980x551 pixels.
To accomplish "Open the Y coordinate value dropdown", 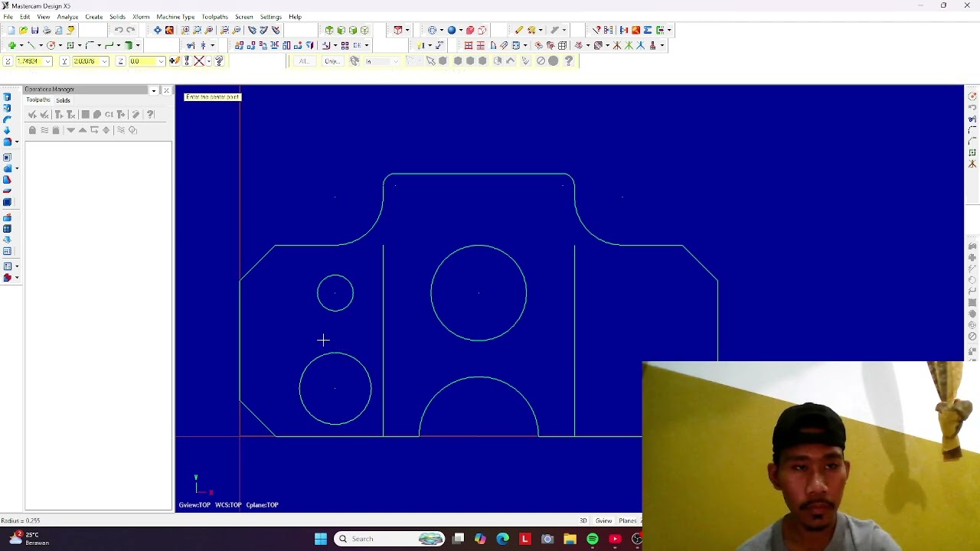I will (x=104, y=61).
